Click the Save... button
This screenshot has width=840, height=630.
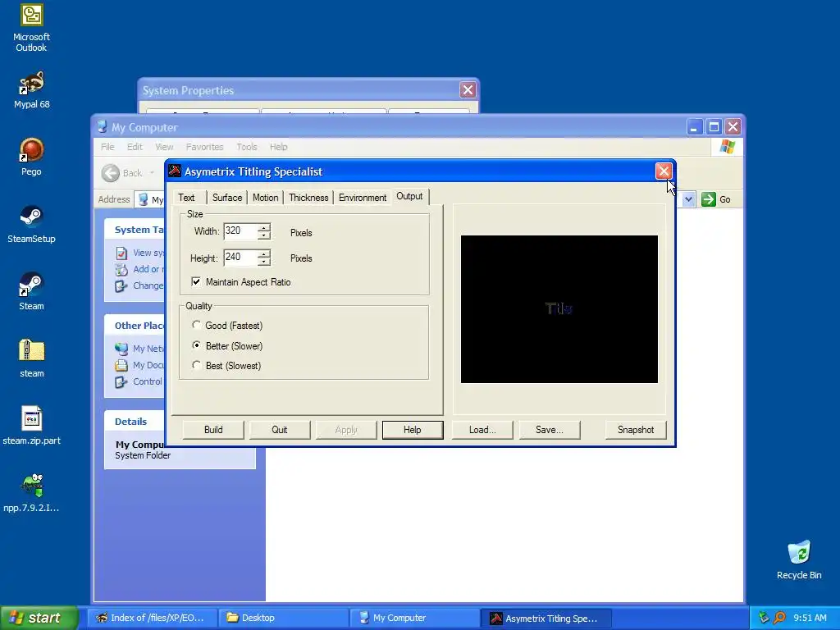(550, 430)
